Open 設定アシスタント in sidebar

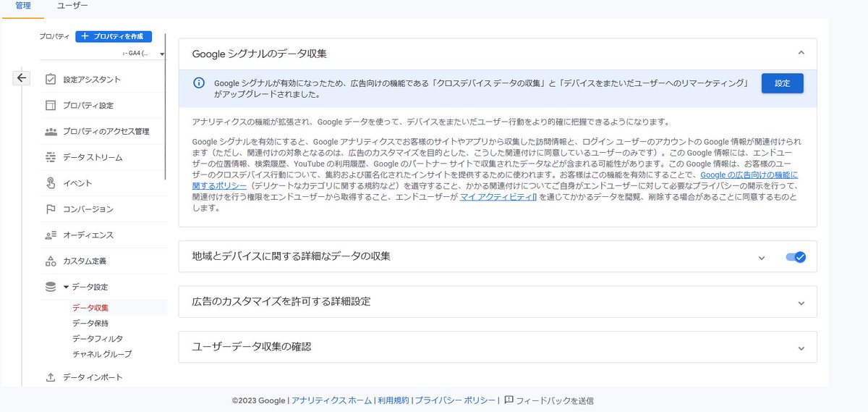click(92, 80)
